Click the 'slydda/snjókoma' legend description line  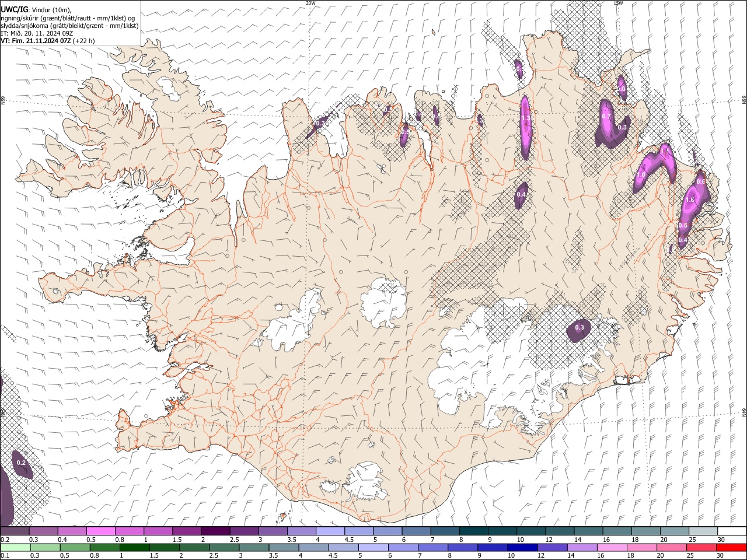tap(69, 26)
